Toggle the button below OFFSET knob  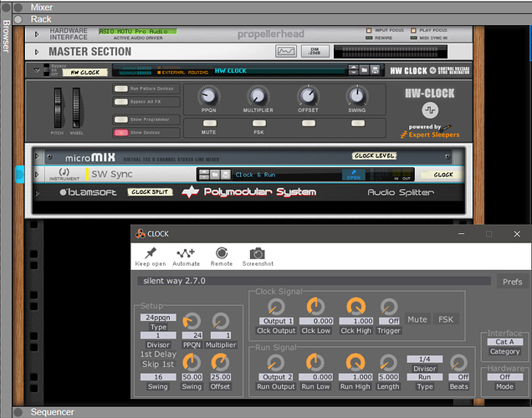309,123
